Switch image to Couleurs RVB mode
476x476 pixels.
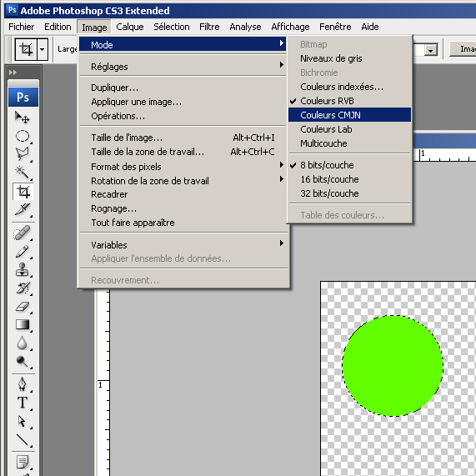click(349, 101)
